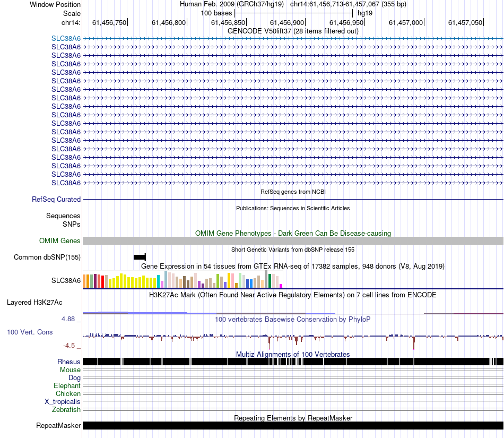
Task: Open Short Genetic Variants from dbSNP title
Action: point(293,250)
